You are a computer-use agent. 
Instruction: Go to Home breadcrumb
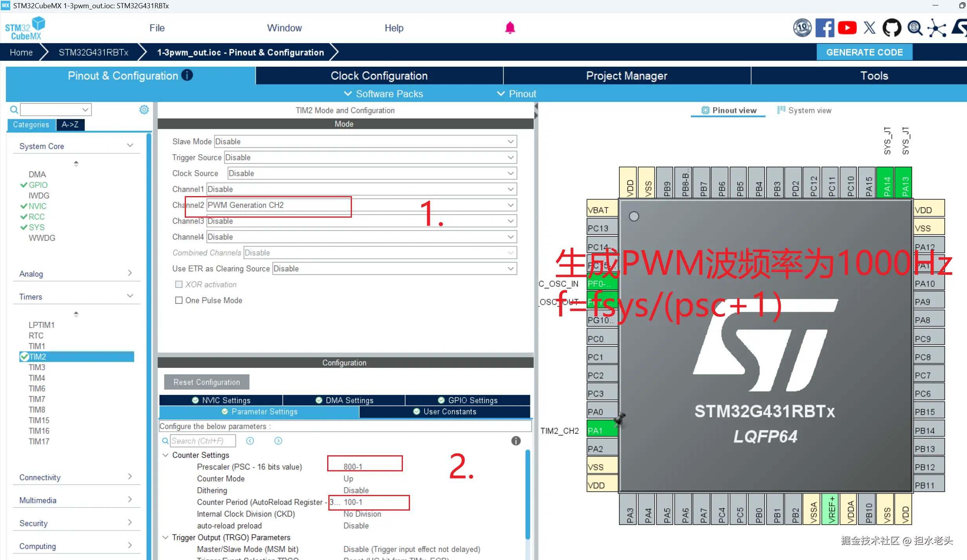21,52
